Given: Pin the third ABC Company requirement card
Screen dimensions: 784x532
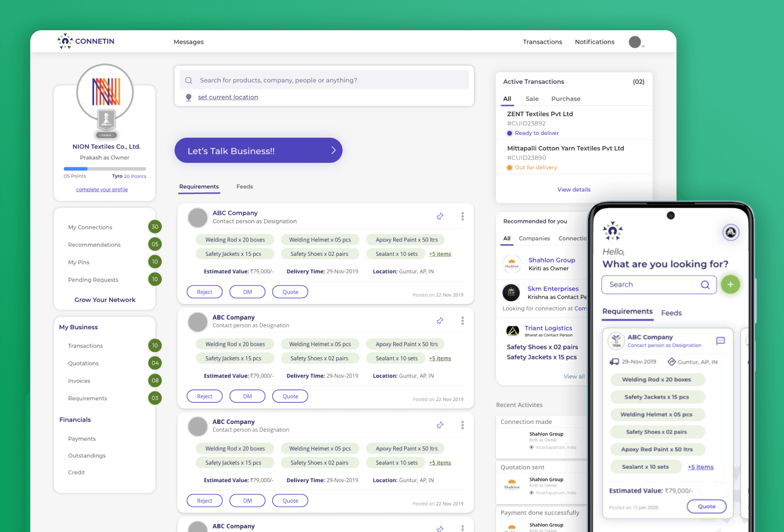Looking at the screenshot, I should point(440,425).
